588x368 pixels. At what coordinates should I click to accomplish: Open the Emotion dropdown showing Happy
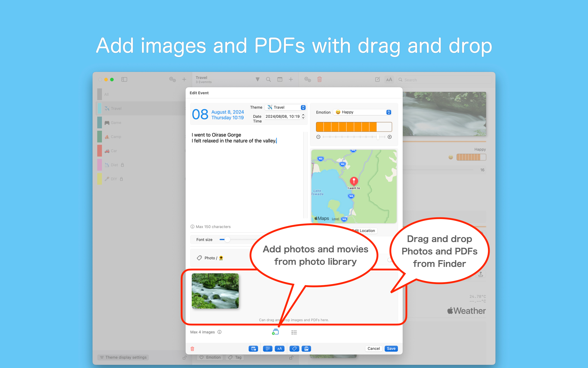(x=362, y=112)
